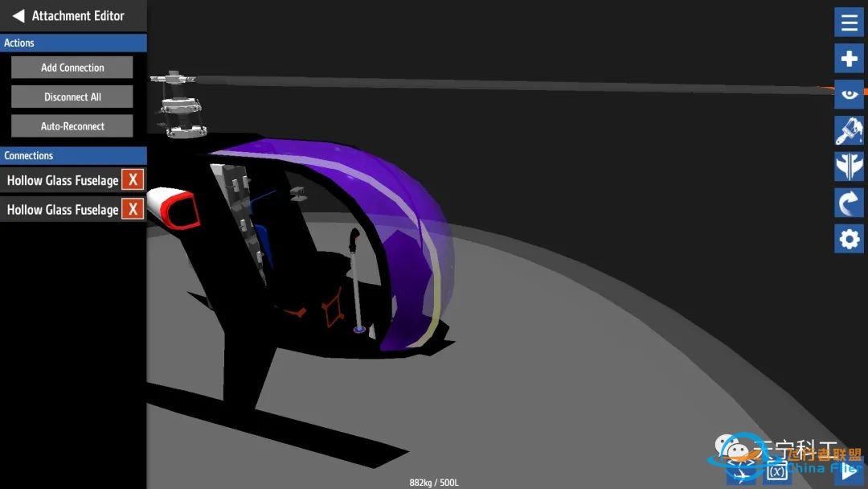The width and height of the screenshot is (868, 489).
Task: Open the wing symmetry mirror tool
Action: (x=849, y=166)
